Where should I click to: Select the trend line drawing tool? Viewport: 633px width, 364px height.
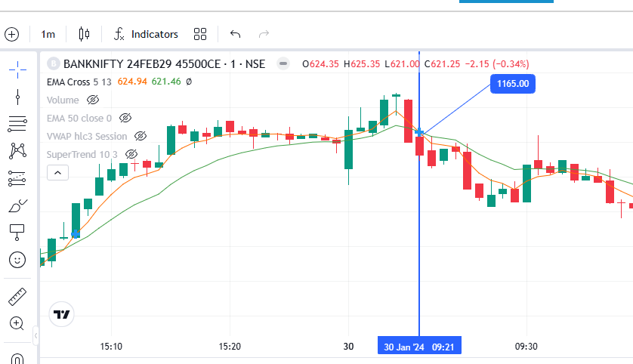pyautogui.click(x=17, y=96)
